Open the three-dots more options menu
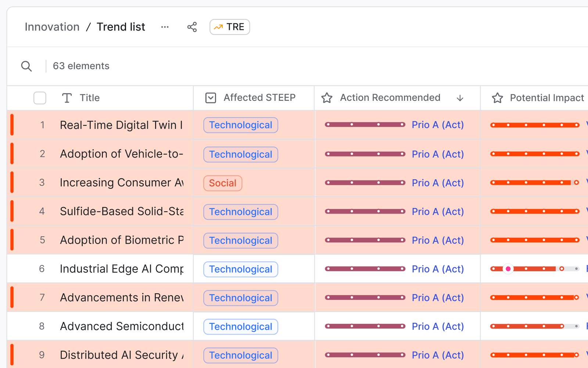 (165, 27)
